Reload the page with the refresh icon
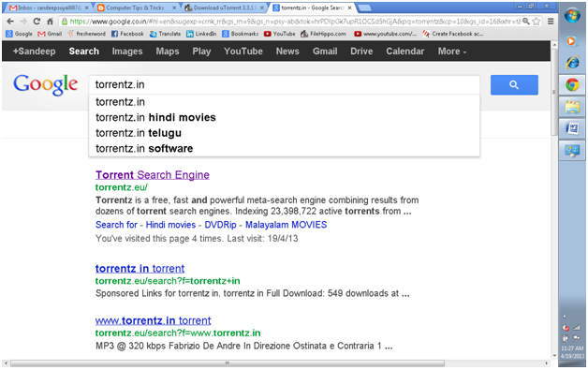Viewport: 588px width, 370px height. 37,22
